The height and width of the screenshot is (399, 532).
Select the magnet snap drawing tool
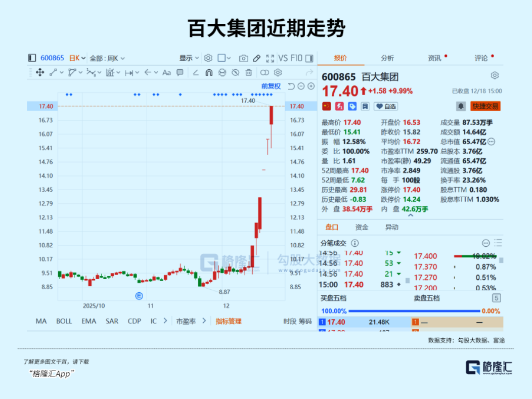click(x=209, y=73)
